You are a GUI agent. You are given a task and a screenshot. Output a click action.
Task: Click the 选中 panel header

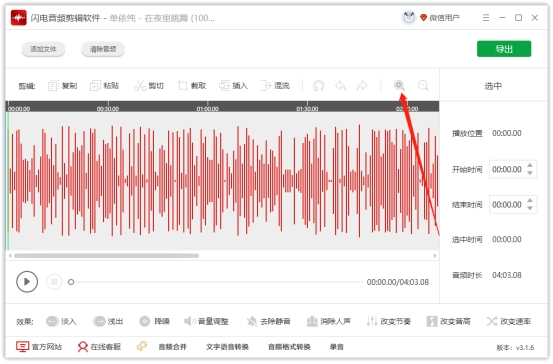[x=493, y=86]
